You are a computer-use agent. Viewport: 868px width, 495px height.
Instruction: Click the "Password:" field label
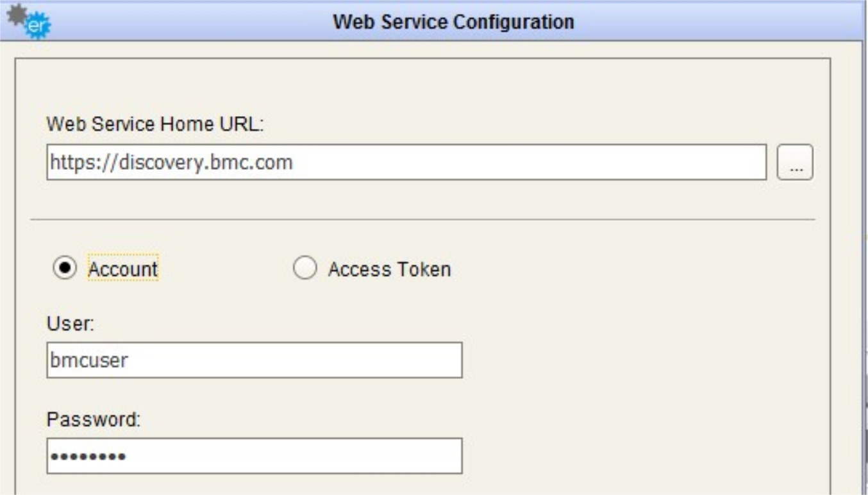[x=93, y=420]
